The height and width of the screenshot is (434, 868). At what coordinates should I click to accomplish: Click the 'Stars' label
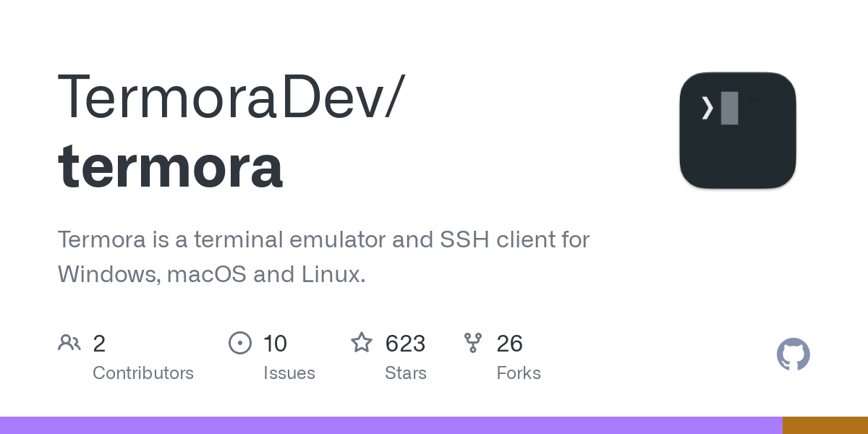[x=406, y=373]
